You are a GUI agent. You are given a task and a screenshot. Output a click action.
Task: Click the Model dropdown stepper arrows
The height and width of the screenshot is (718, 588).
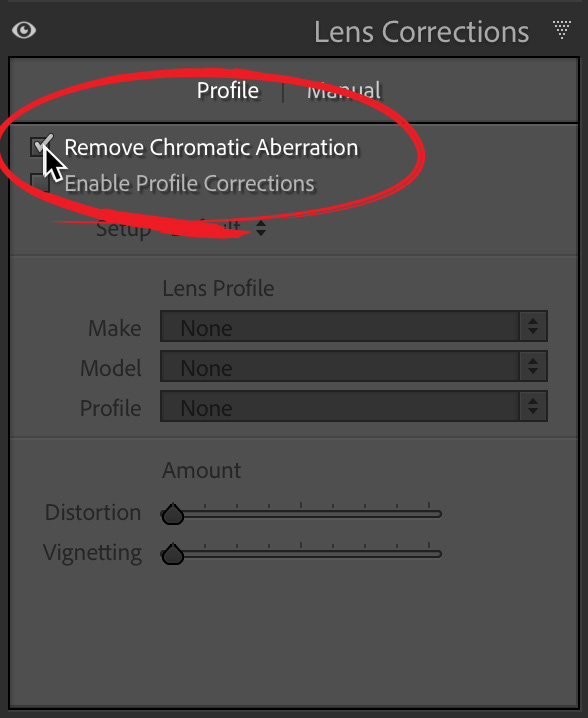pos(533,366)
